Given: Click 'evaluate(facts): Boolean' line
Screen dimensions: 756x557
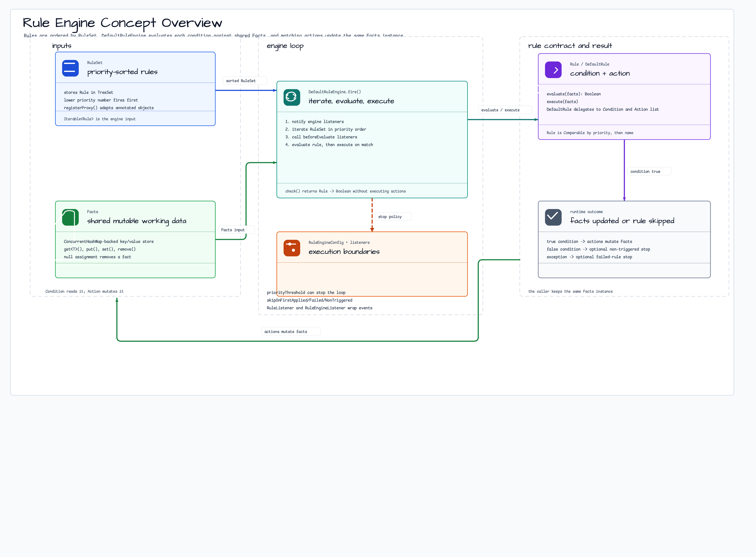Looking at the screenshot, I should click(x=573, y=94).
